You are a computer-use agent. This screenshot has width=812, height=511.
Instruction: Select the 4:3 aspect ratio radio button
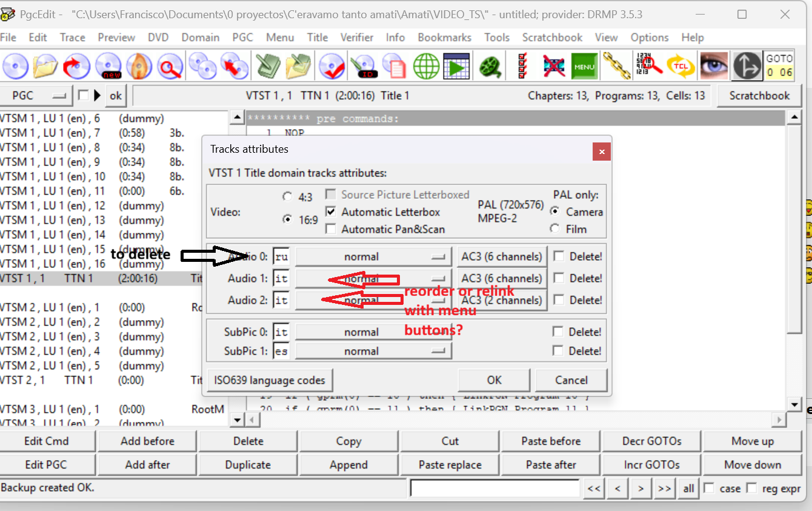(x=287, y=197)
